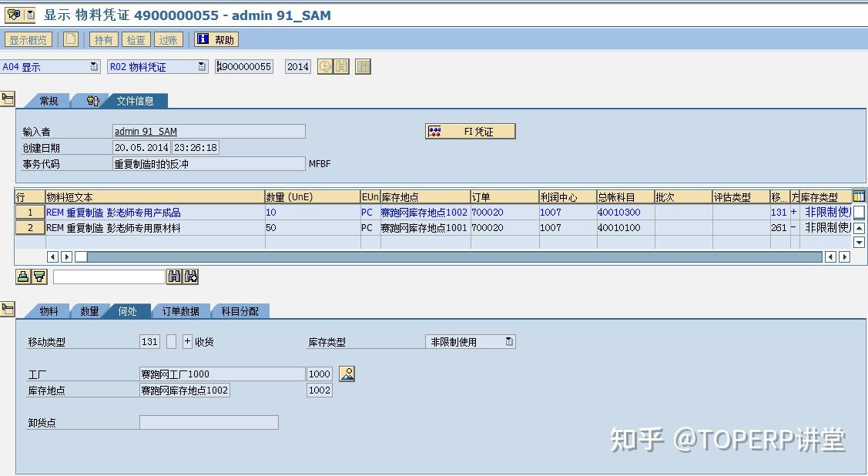The height and width of the screenshot is (476, 868).
Task: Expand the plus control next to 收货
Action: pyautogui.click(x=186, y=340)
